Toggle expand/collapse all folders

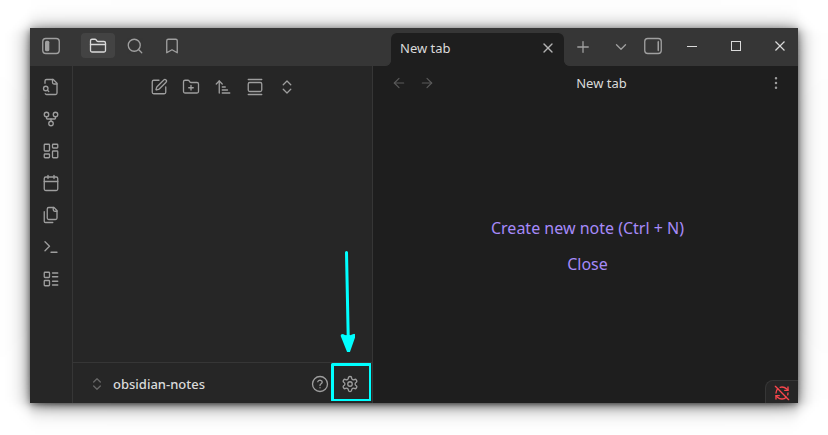[287, 87]
